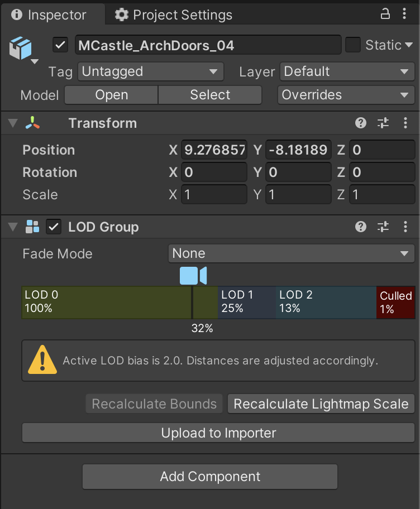Open LOD Group help reference
Image resolution: width=420 pixels, height=509 pixels.
(x=361, y=227)
